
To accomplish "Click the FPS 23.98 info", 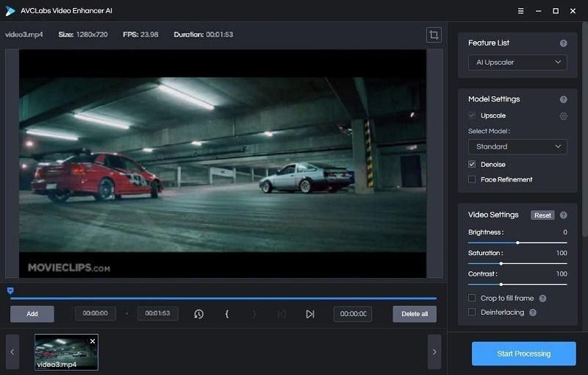I will point(140,35).
